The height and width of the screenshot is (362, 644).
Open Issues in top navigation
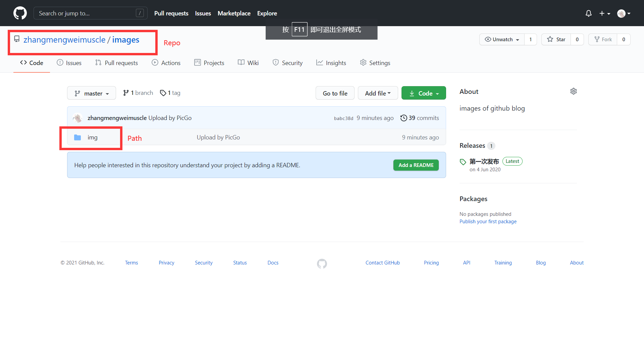(203, 13)
